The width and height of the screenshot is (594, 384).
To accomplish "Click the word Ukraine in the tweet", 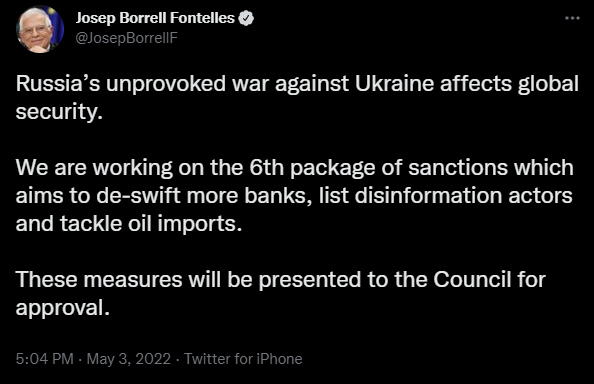I will point(394,84).
